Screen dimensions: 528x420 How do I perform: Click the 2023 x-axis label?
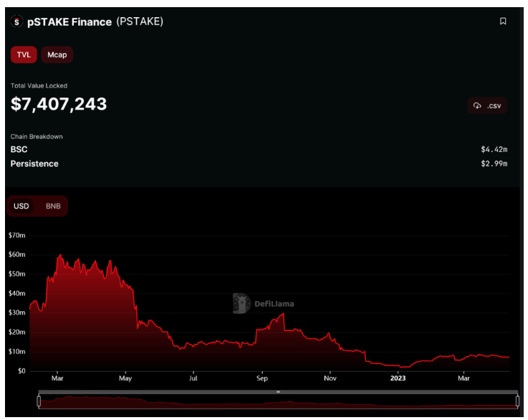pyautogui.click(x=398, y=378)
